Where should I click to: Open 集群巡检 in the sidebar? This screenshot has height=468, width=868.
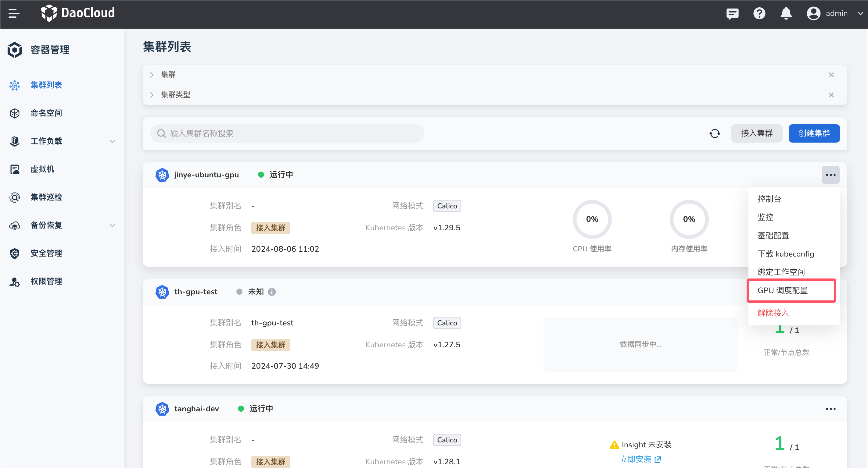(46, 197)
